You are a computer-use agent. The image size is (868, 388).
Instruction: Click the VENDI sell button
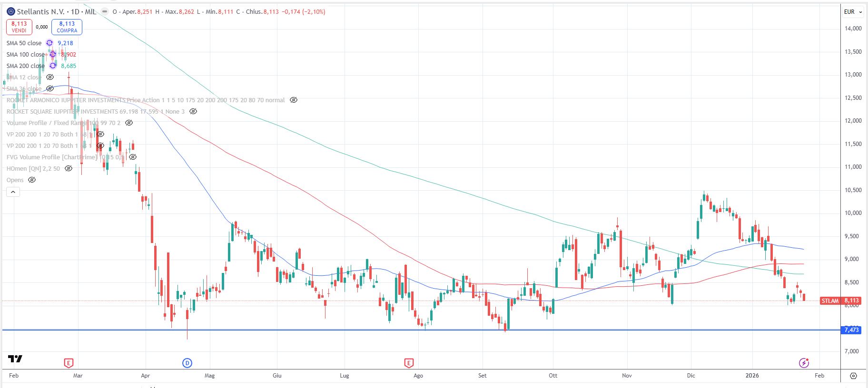[x=19, y=27]
